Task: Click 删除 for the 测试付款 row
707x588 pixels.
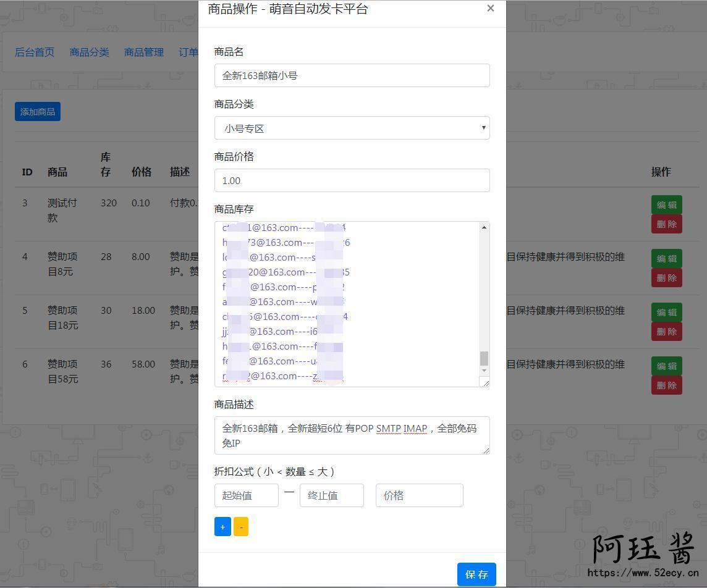Action: pyautogui.click(x=666, y=224)
